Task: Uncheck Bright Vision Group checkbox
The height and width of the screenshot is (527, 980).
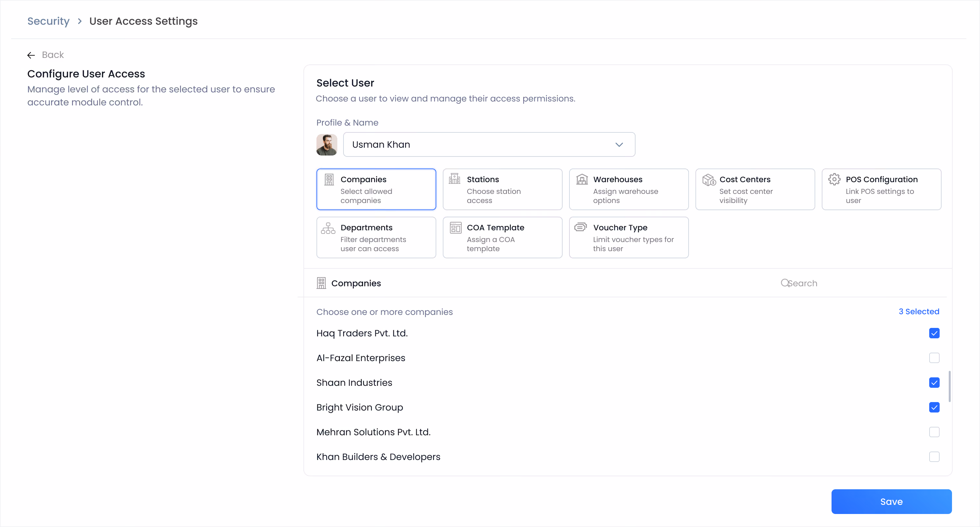Action: (x=934, y=408)
